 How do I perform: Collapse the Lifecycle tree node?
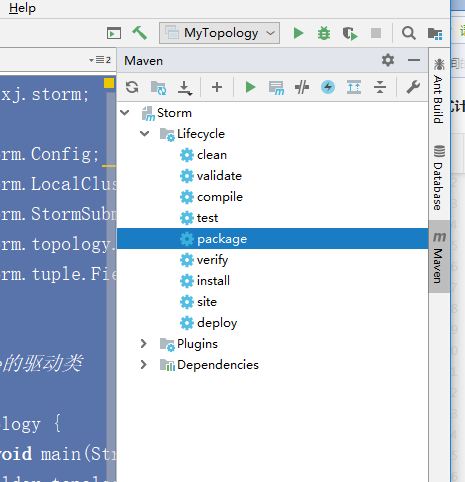click(145, 134)
